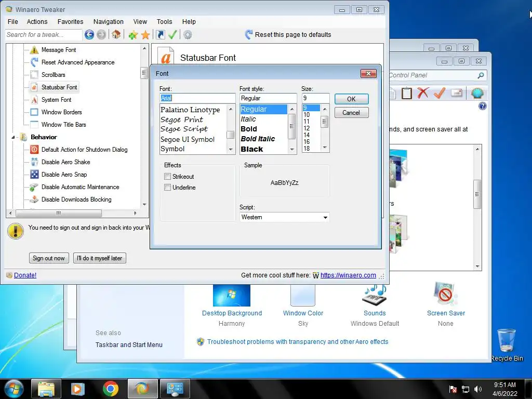
Task: Choose Segoe UI Symbol font
Action: [187, 139]
